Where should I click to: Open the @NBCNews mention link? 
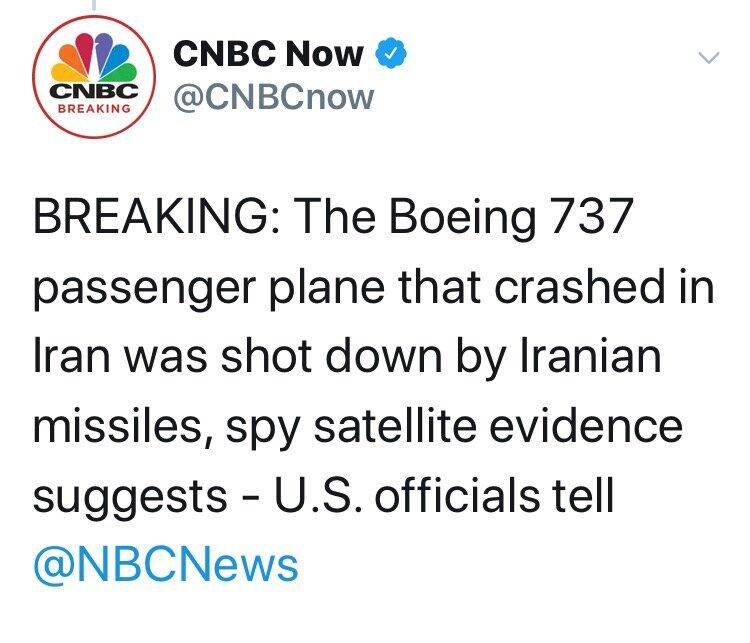[166, 564]
